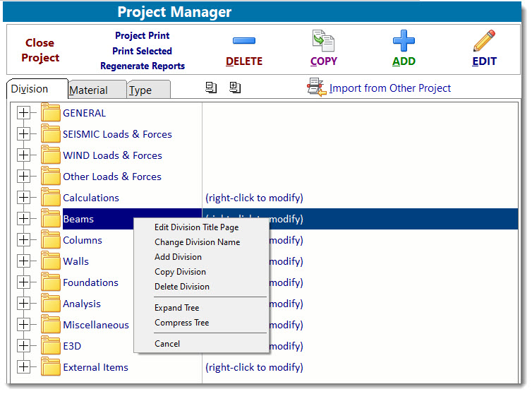Viewport: 532px width, 394px height.
Task: Click the blue plus ADD icon
Action: [404, 41]
